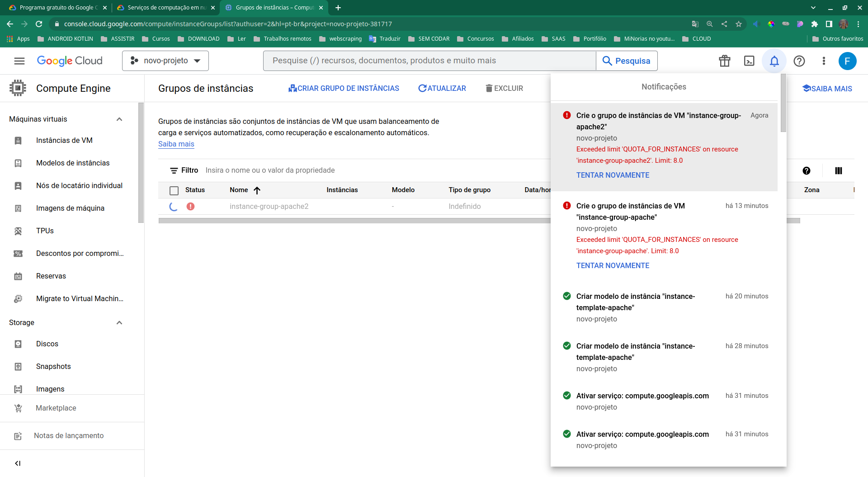Click the Compute Engine chip icon
868x477 pixels.
pyautogui.click(x=18, y=88)
